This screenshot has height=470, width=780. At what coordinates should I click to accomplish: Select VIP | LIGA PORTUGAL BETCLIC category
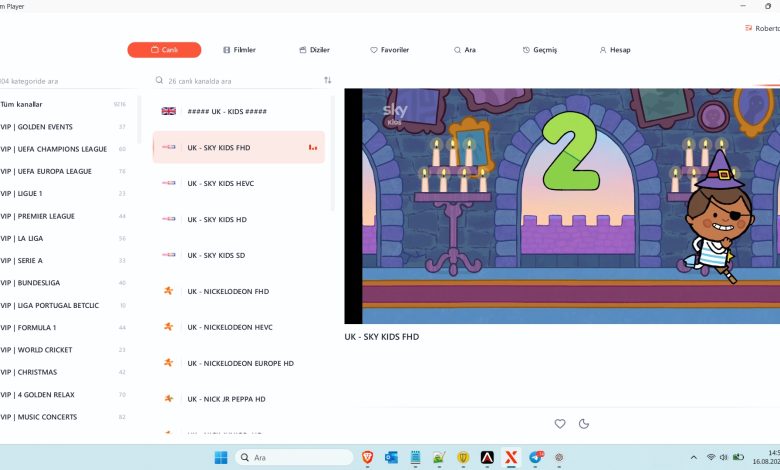point(63,305)
